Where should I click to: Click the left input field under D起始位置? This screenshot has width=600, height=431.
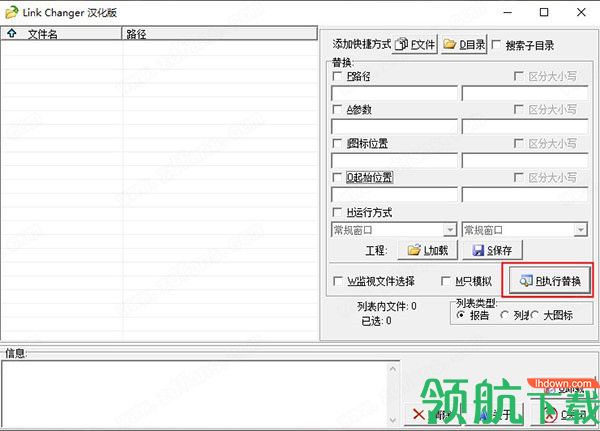pyautogui.click(x=394, y=194)
